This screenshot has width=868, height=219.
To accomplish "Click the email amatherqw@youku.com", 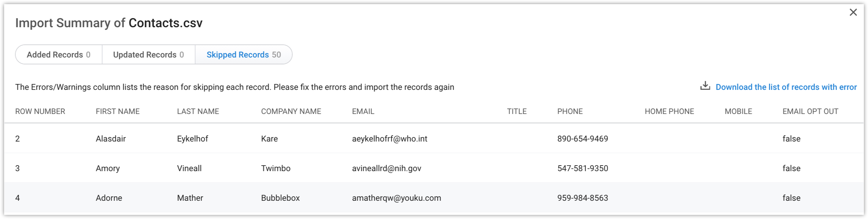I will (396, 198).
